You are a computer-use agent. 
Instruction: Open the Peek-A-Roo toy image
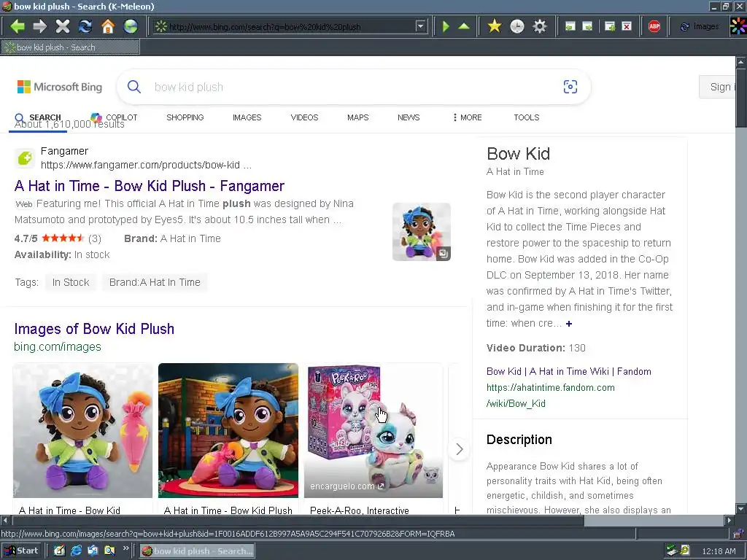point(373,430)
